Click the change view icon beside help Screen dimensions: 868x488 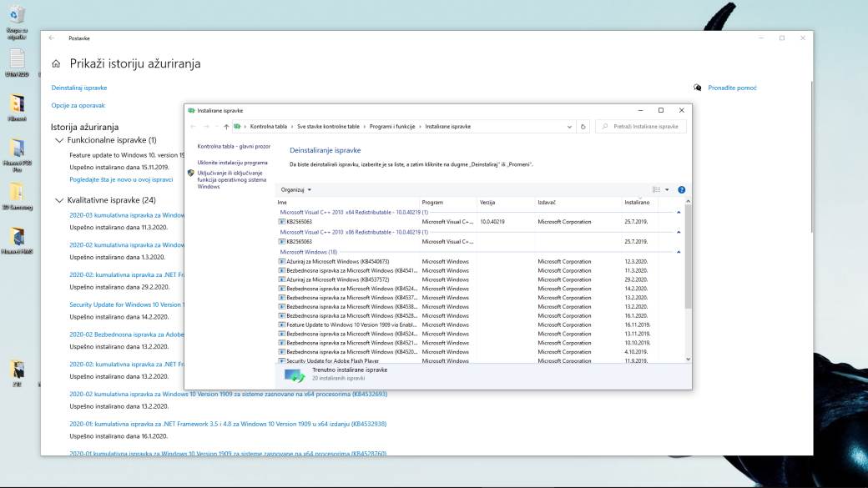pos(657,190)
